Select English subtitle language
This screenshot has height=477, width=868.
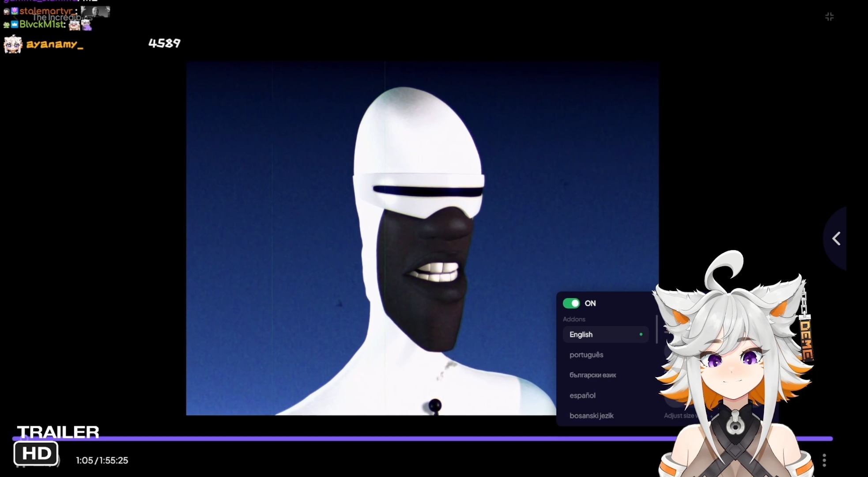point(605,334)
